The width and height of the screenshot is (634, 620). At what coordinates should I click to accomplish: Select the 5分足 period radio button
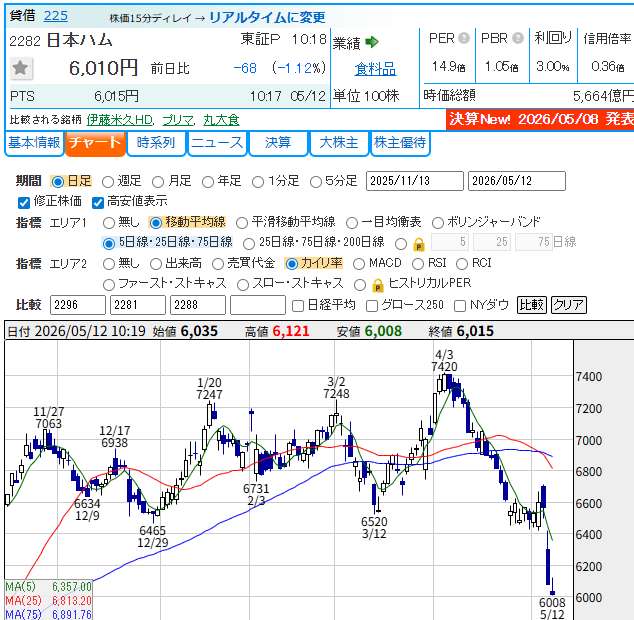[316, 182]
